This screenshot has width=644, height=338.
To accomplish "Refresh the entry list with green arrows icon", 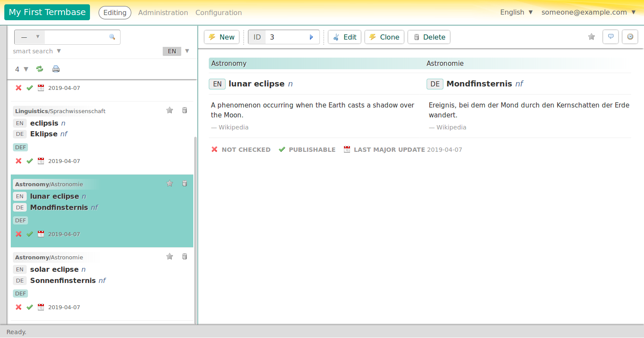I will [40, 69].
